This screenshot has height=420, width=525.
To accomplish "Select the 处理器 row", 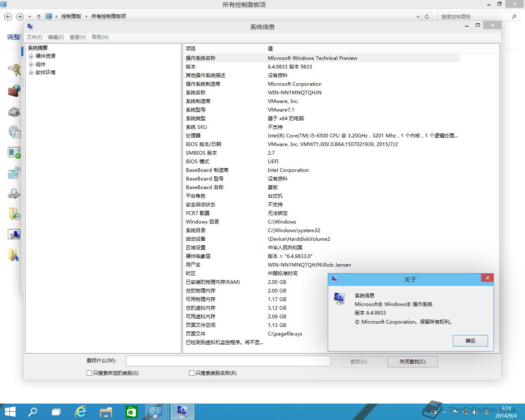I will pos(322,136).
